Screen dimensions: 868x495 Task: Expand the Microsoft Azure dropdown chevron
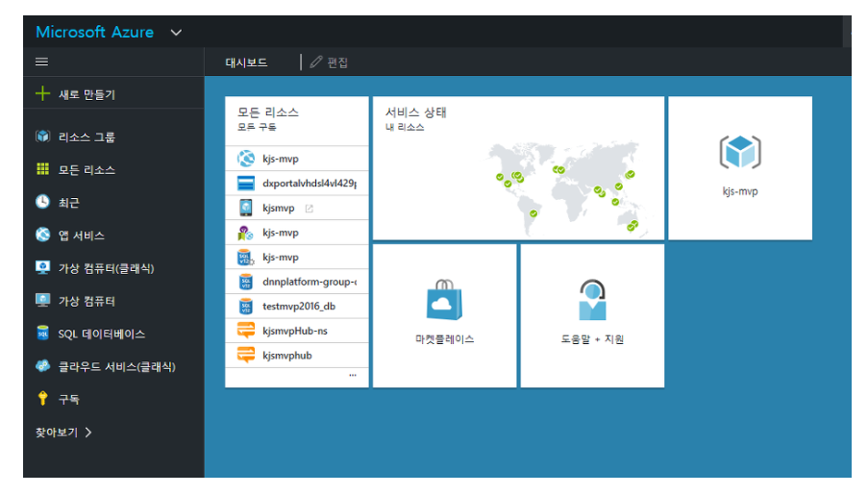(176, 33)
